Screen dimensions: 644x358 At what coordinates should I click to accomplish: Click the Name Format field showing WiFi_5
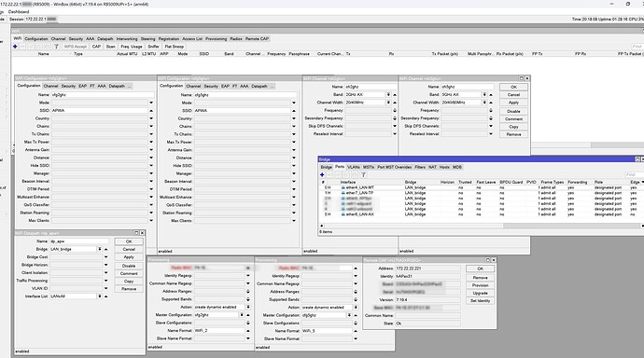tap(327, 331)
